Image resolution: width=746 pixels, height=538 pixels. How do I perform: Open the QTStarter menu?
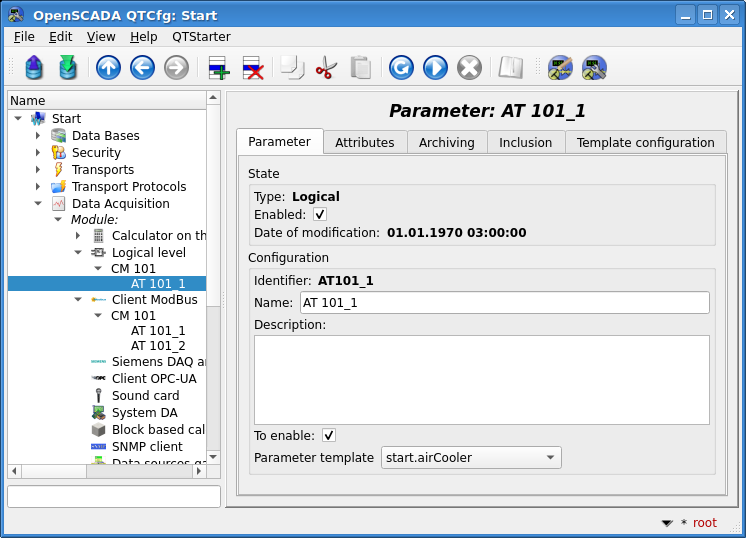pyautogui.click(x=199, y=36)
